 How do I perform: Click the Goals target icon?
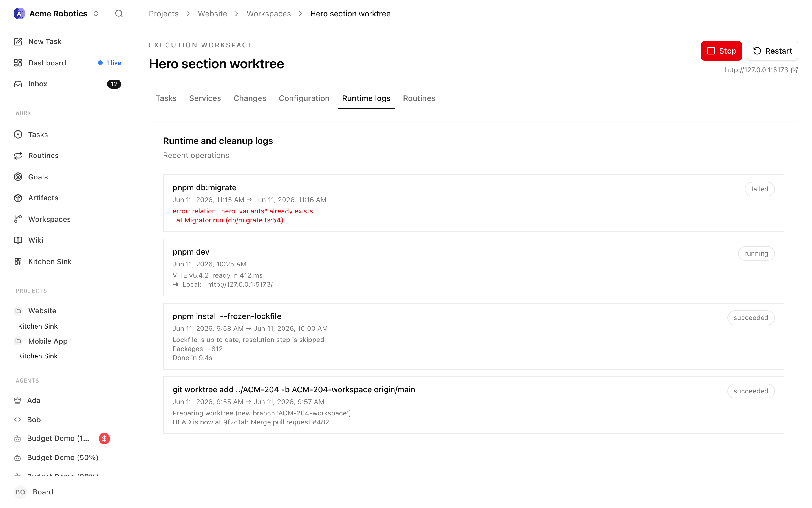pos(18,177)
